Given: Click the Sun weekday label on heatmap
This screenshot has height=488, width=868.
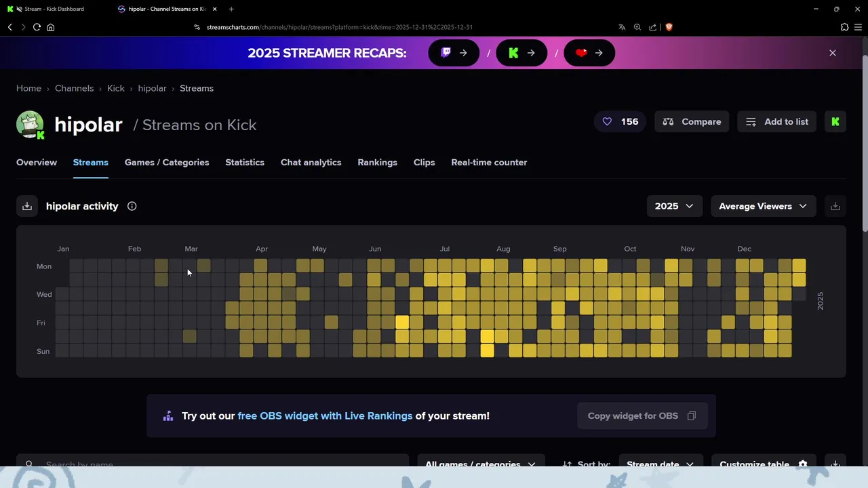Looking at the screenshot, I should tap(43, 351).
